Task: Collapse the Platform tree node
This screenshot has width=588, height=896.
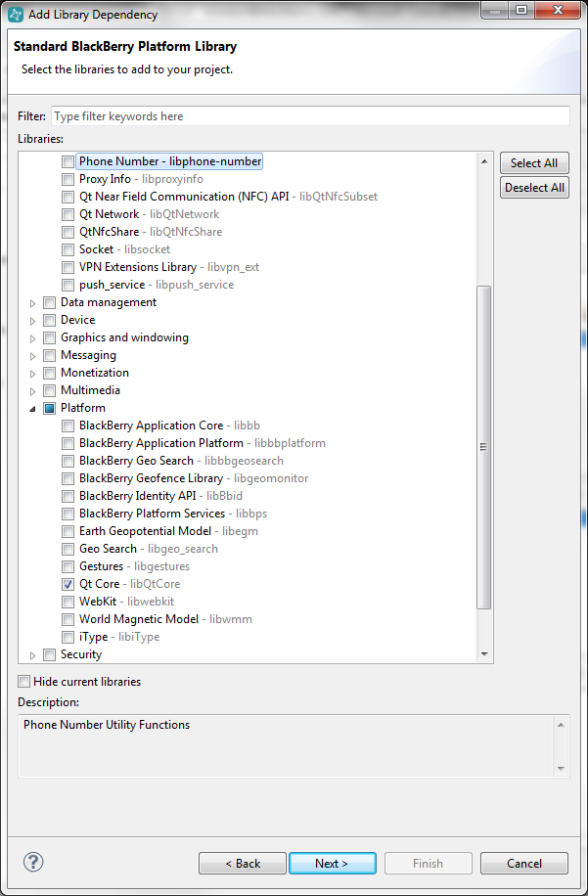Action: coord(32,409)
